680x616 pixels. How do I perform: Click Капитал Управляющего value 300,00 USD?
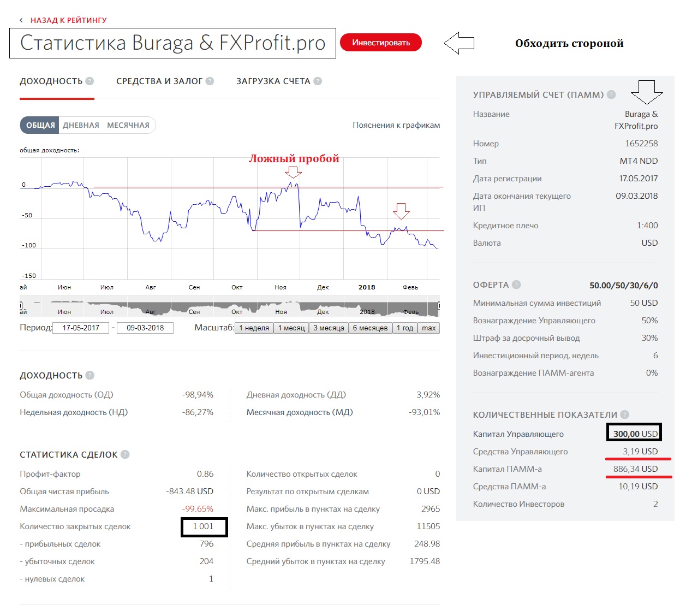click(x=635, y=434)
